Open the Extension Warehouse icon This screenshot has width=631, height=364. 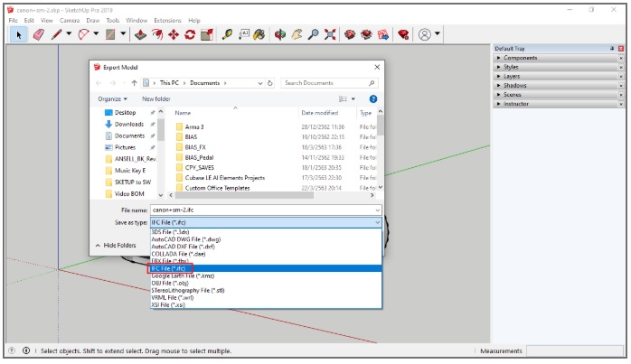367,35
